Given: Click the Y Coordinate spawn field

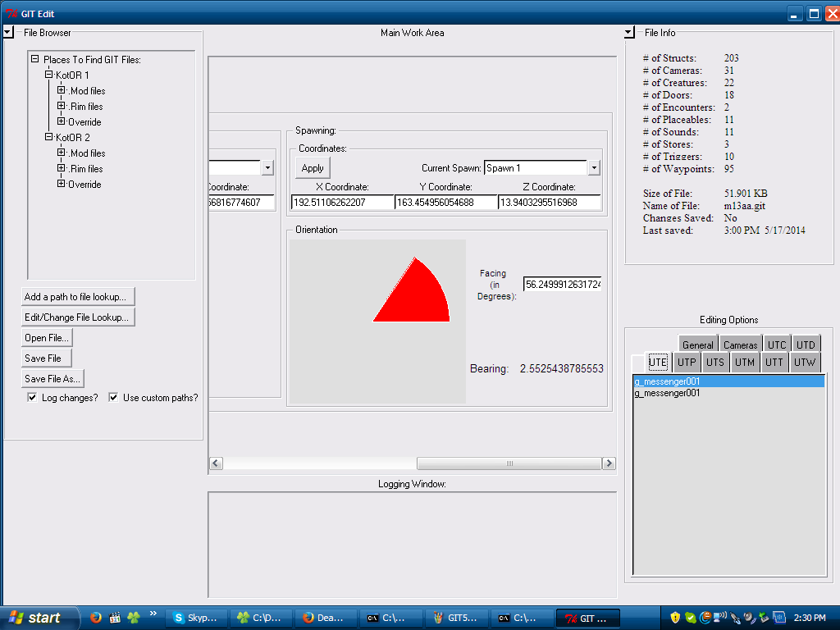Looking at the screenshot, I should tap(445, 203).
